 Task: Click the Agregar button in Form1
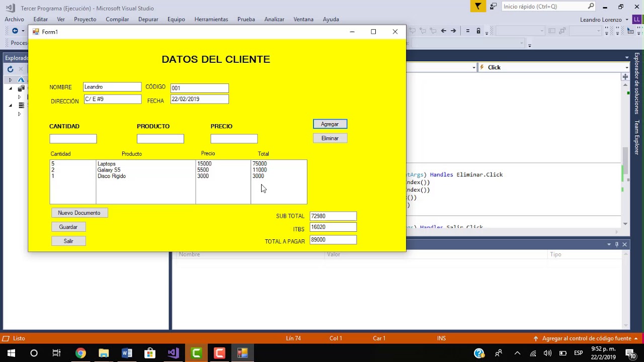tap(330, 124)
